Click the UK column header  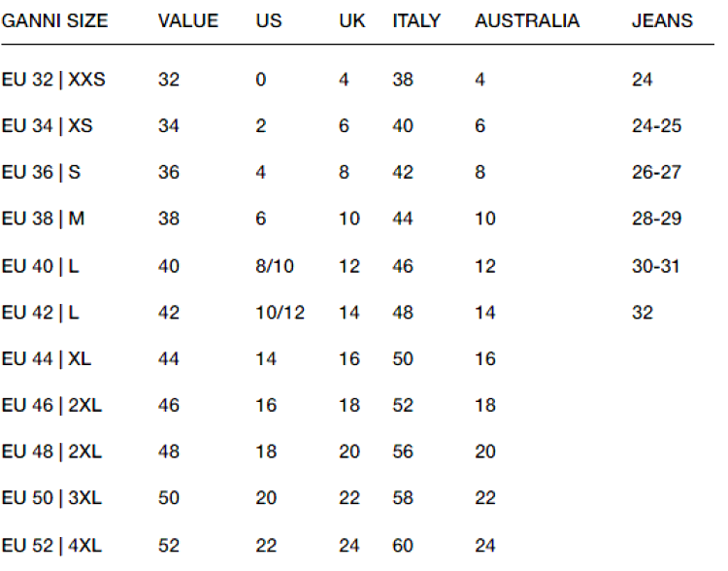pyautogui.click(x=352, y=20)
